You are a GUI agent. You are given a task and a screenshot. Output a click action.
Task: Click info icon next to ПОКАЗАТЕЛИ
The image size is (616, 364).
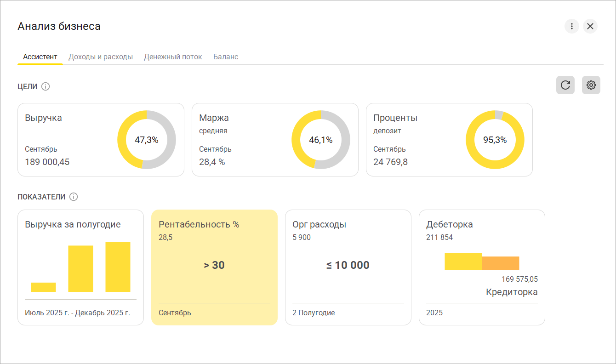74,197
